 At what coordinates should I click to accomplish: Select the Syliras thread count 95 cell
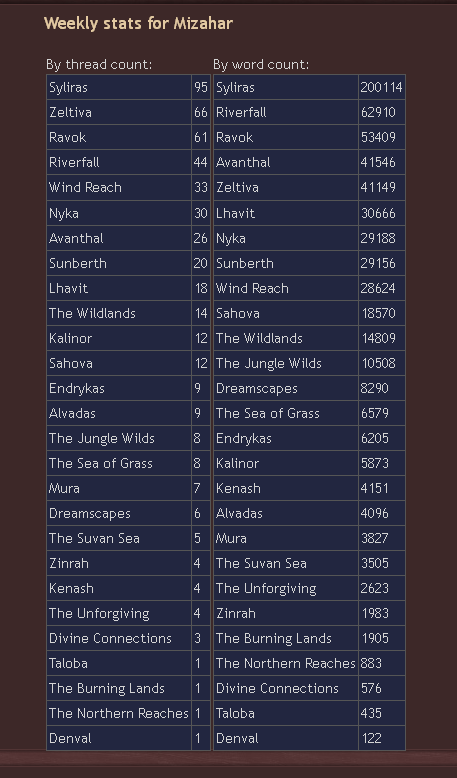click(201, 87)
